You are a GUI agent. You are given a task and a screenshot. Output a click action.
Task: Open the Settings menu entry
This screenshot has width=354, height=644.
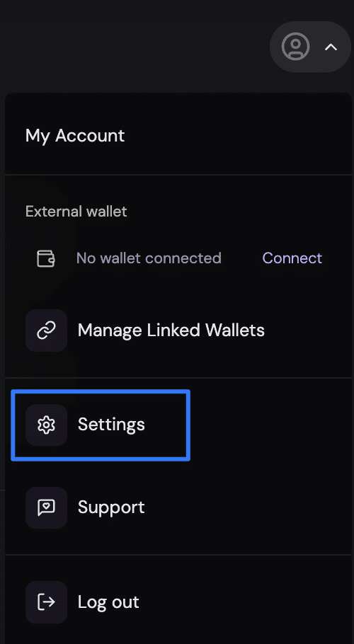(x=111, y=425)
